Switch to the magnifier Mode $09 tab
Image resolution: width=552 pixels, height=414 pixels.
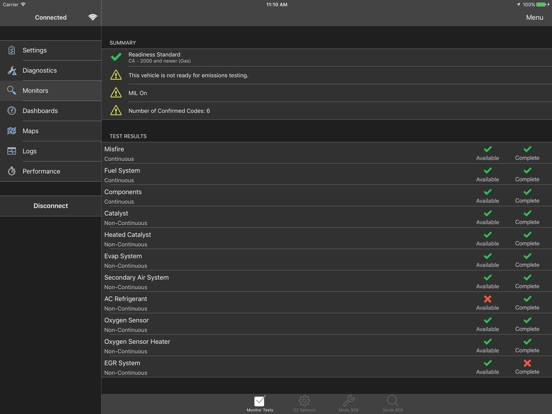click(x=393, y=403)
